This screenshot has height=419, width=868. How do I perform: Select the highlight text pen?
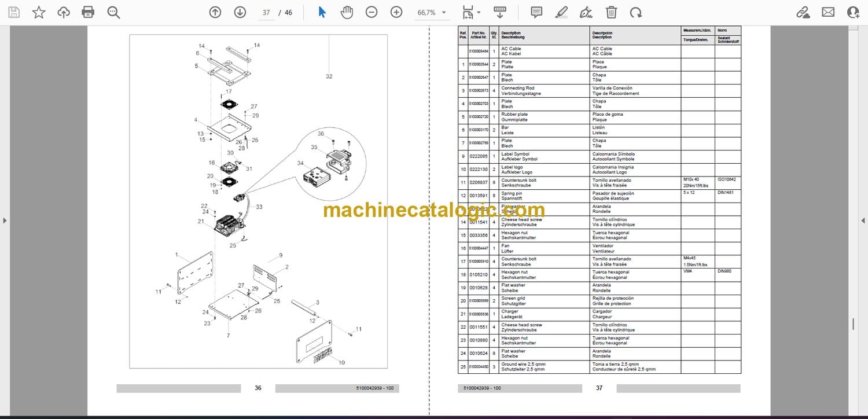click(561, 12)
